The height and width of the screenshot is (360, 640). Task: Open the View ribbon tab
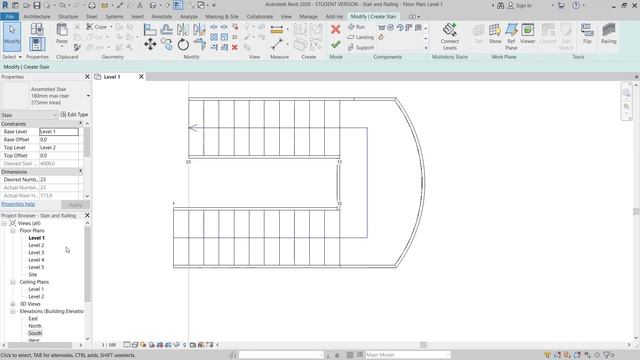(x=286, y=17)
